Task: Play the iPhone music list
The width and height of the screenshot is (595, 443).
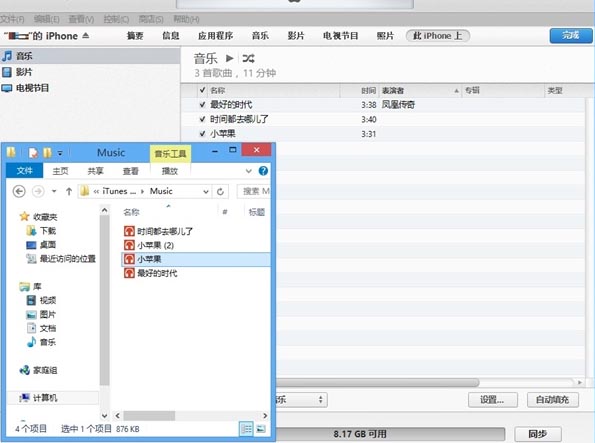Action: pyautogui.click(x=230, y=58)
